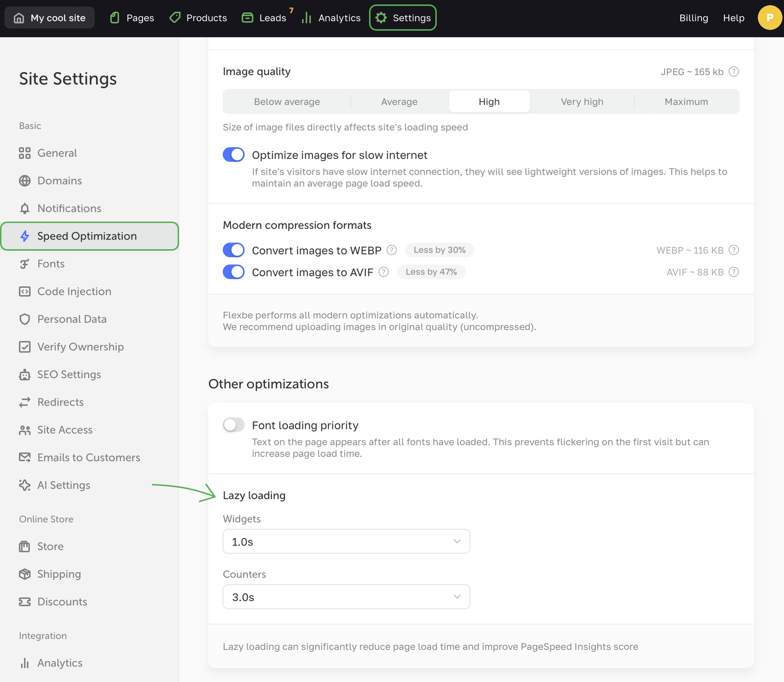
Task: Click the AVIF size help icon
Action: 734,272
